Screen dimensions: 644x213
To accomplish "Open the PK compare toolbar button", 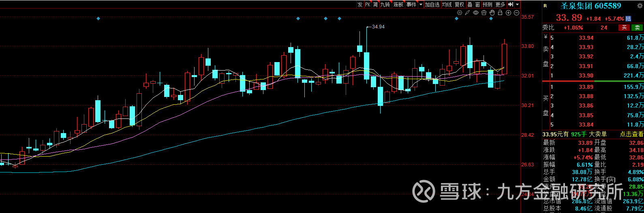I will (x=368, y=4).
